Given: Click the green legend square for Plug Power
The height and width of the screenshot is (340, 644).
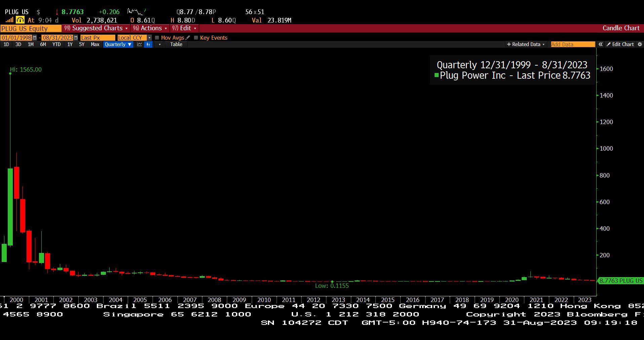Looking at the screenshot, I should (436, 75).
